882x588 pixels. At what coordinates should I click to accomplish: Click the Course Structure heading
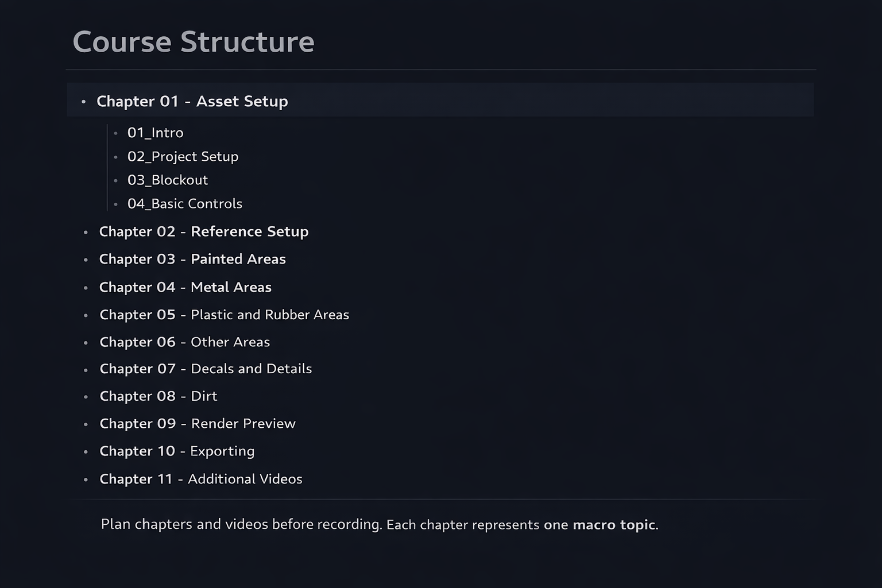194,42
